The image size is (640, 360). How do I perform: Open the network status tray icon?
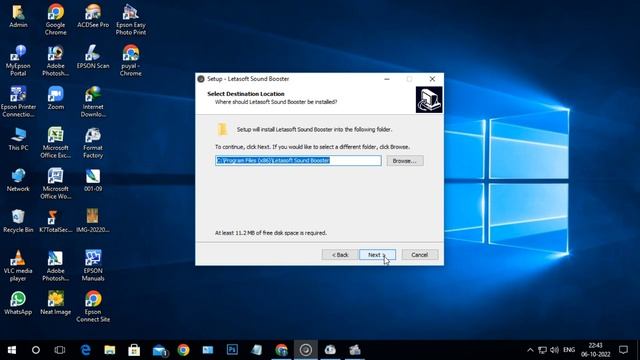(542, 350)
